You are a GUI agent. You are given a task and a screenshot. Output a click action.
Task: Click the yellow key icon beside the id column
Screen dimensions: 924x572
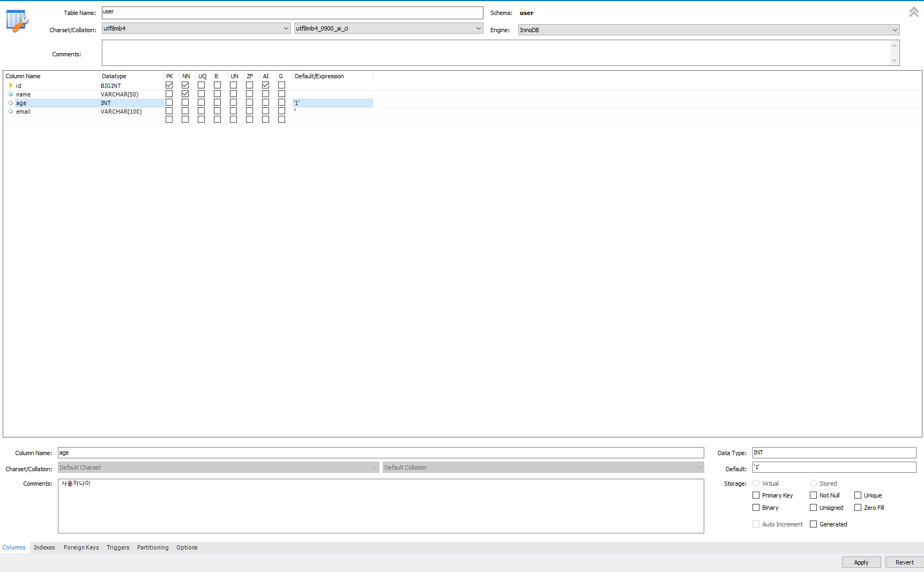(x=10, y=85)
